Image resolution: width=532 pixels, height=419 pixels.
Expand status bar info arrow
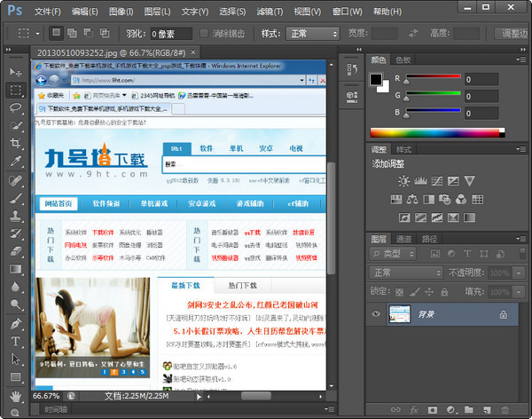(199, 396)
